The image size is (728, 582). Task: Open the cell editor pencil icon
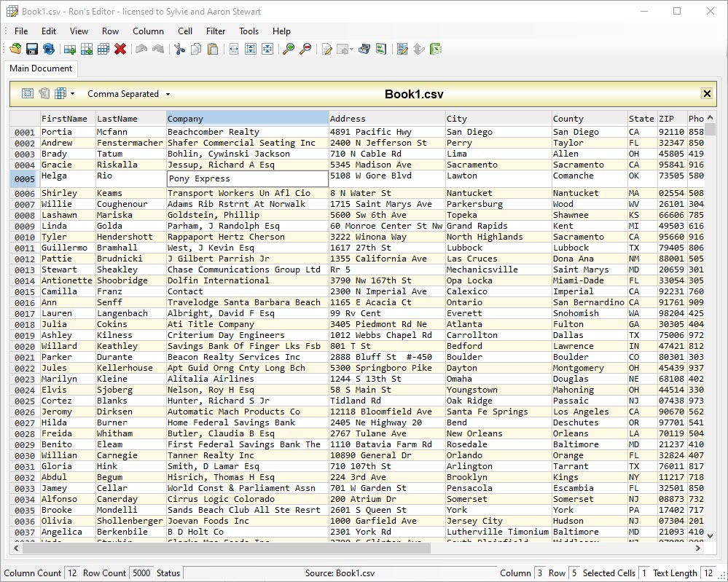click(x=327, y=49)
